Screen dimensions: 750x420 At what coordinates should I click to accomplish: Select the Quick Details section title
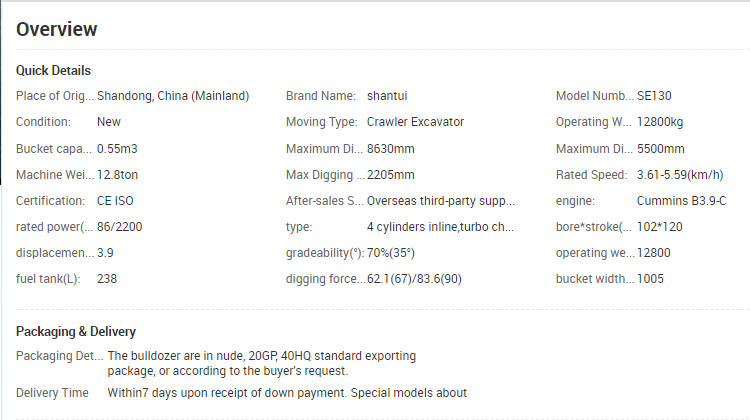53,71
